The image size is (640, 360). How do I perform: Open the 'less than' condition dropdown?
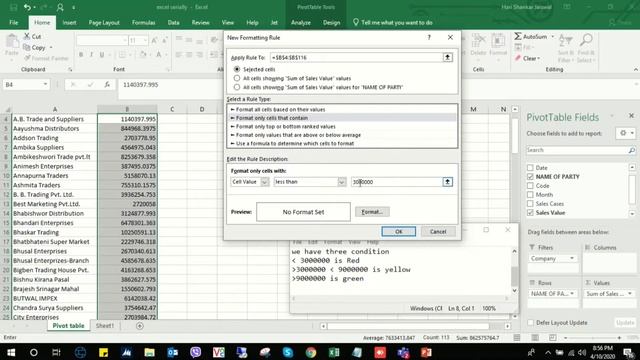point(342,182)
